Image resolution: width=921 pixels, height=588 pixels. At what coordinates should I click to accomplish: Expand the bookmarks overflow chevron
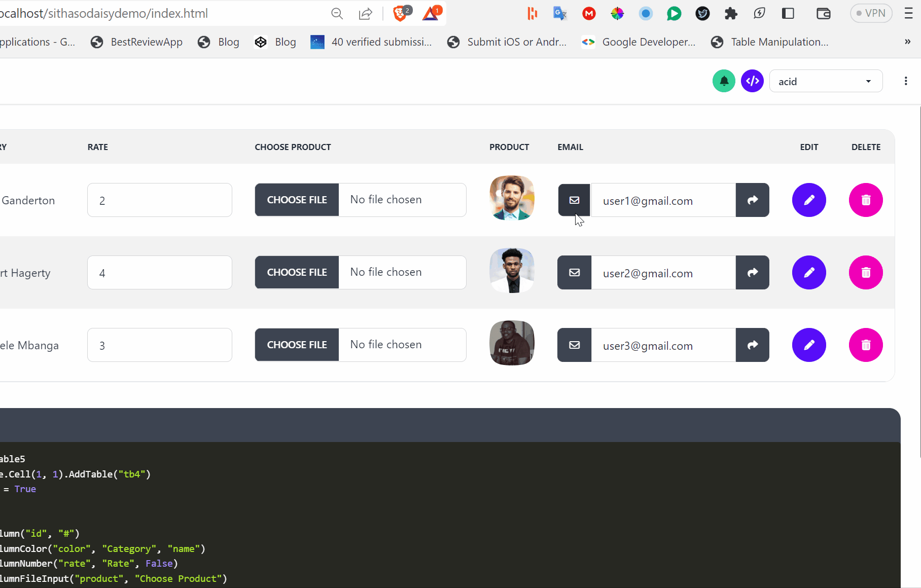(x=908, y=42)
